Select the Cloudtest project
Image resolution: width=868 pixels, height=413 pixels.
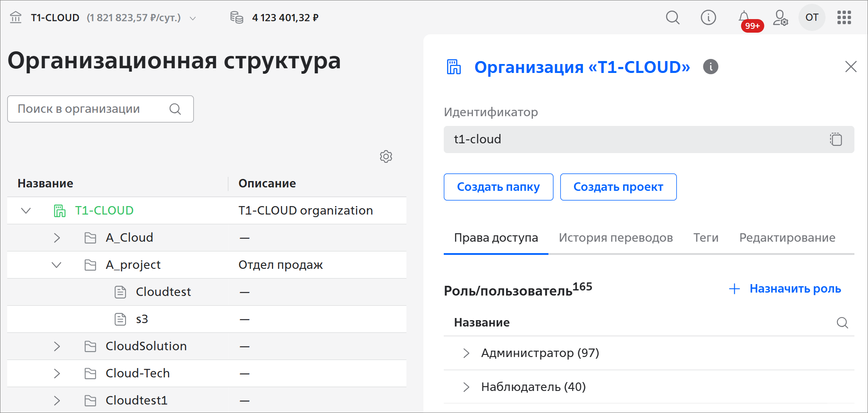tap(163, 292)
